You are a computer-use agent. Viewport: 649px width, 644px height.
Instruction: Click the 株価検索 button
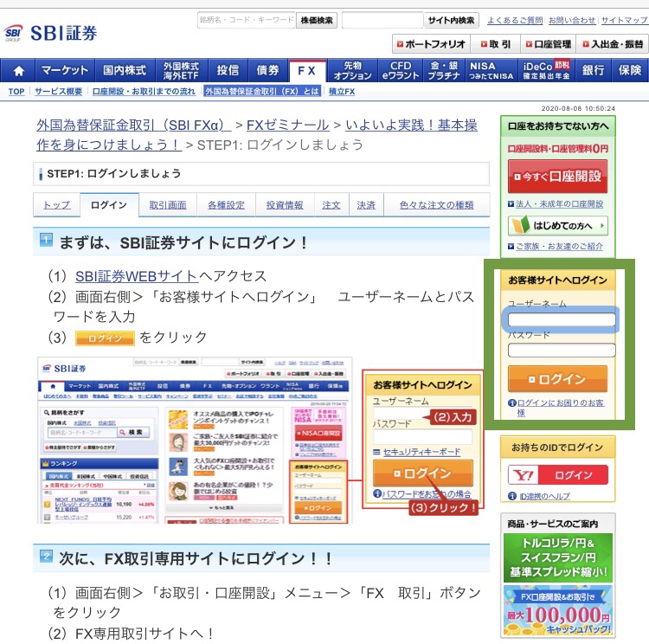[x=317, y=20]
